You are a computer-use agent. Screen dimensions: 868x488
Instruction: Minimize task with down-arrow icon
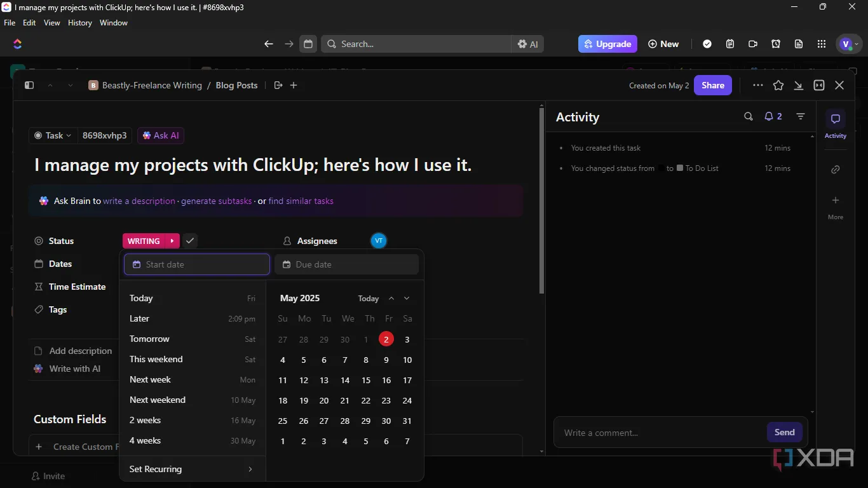tap(799, 85)
